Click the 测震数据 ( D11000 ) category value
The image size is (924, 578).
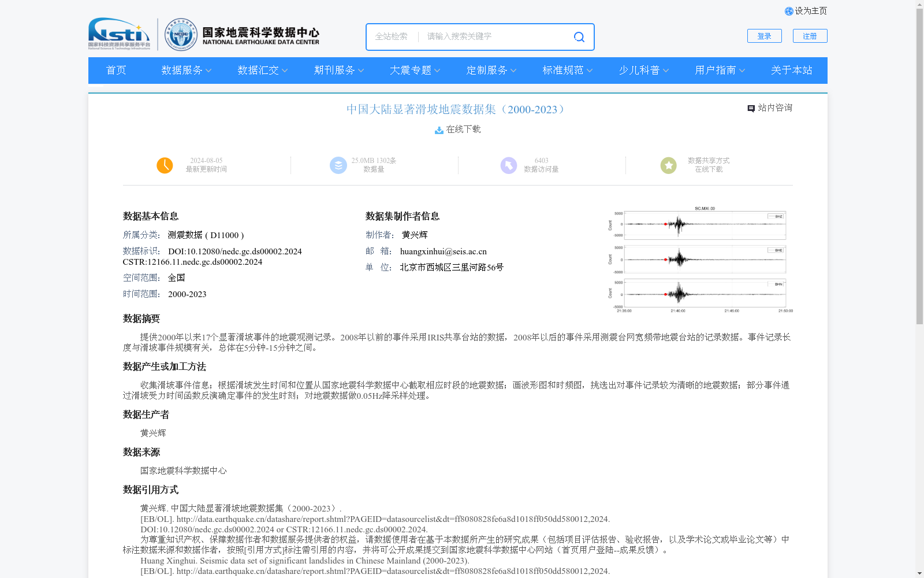[206, 235]
